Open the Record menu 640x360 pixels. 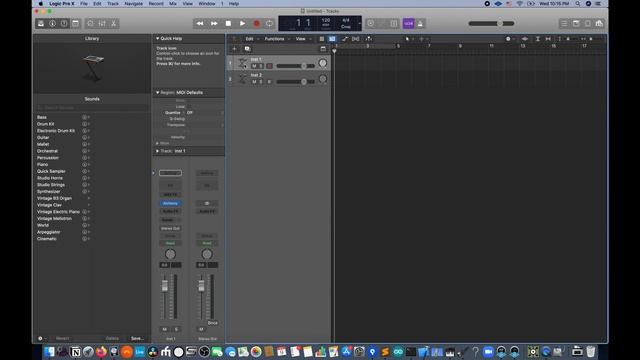[x=156, y=4]
